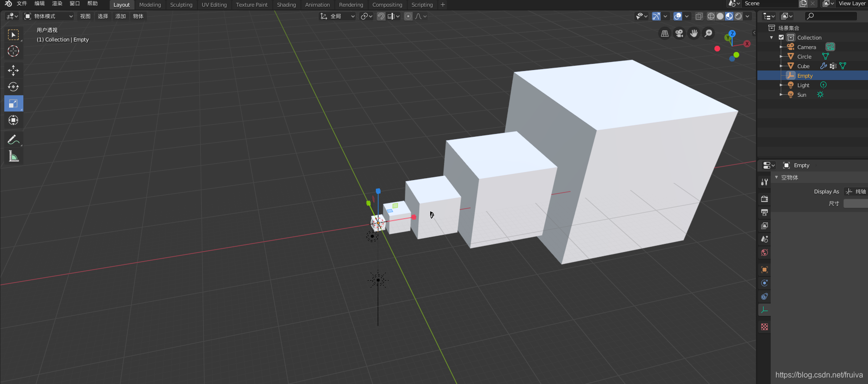This screenshot has height=384, width=868.
Task: Click the Z axis on navigation gizmo
Action: click(732, 34)
